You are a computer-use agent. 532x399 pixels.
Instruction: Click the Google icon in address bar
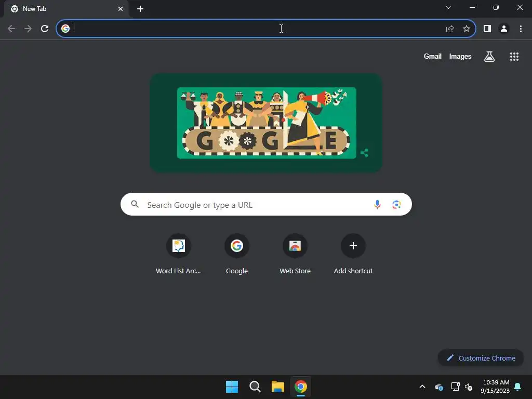[x=65, y=29]
